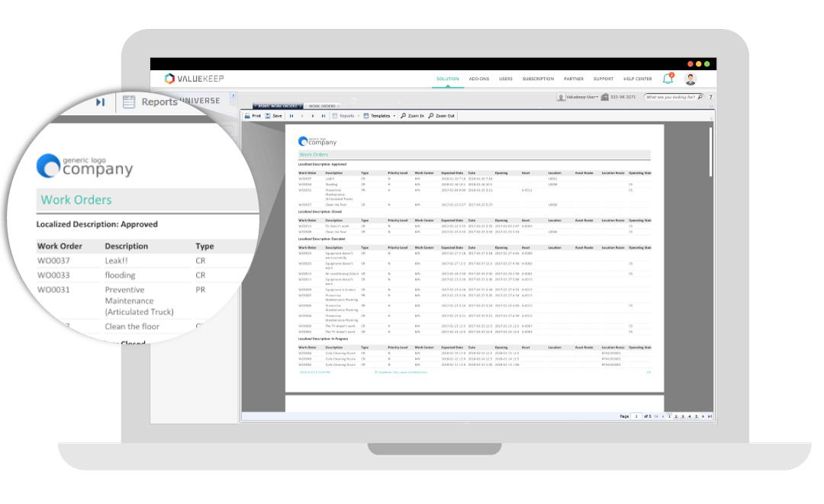824x504 pixels.
Task: Open the Users menu
Action: click(x=506, y=79)
